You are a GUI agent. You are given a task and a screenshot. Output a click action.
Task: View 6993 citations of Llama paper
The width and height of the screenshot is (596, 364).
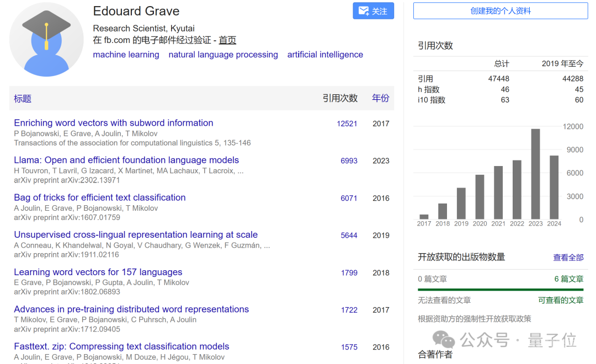tap(349, 161)
